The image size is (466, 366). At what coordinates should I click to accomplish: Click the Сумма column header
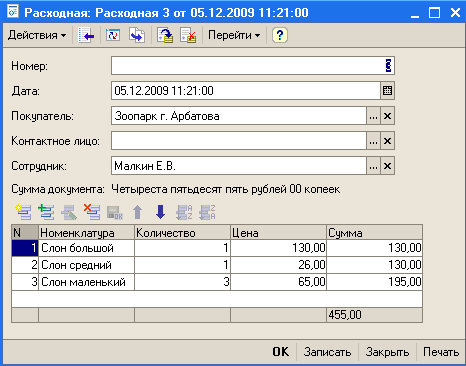[x=375, y=232]
